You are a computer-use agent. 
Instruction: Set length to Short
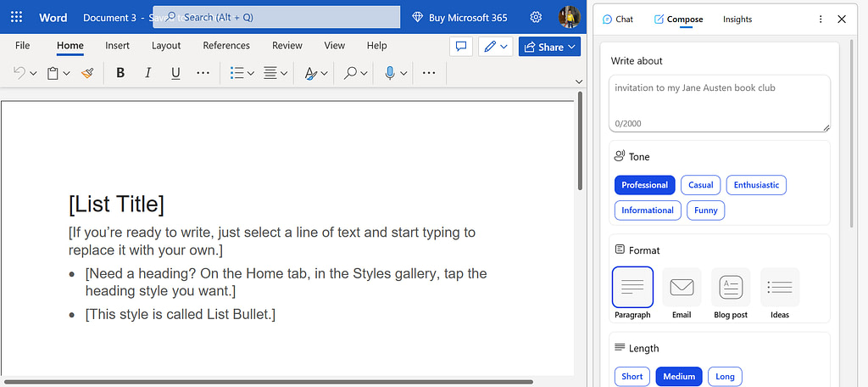(632, 377)
